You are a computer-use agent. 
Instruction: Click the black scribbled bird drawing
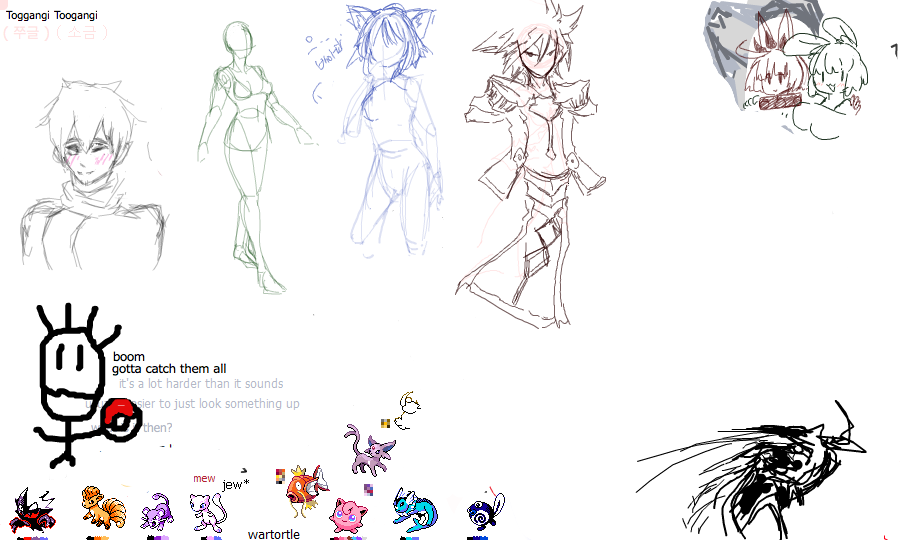(x=752, y=471)
